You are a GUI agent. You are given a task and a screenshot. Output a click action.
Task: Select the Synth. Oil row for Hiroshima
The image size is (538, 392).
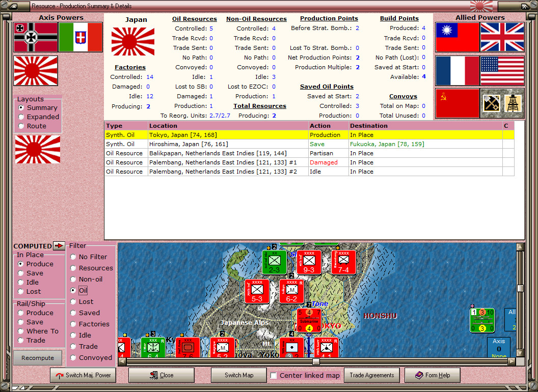(x=204, y=144)
